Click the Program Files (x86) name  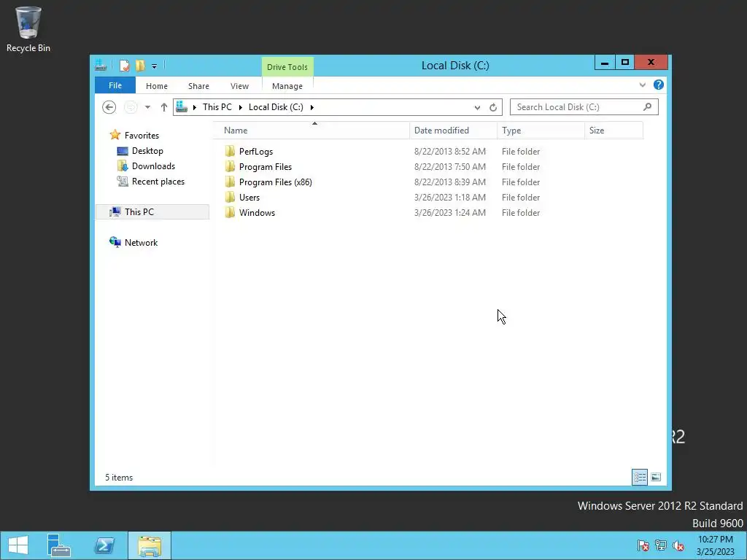click(275, 182)
